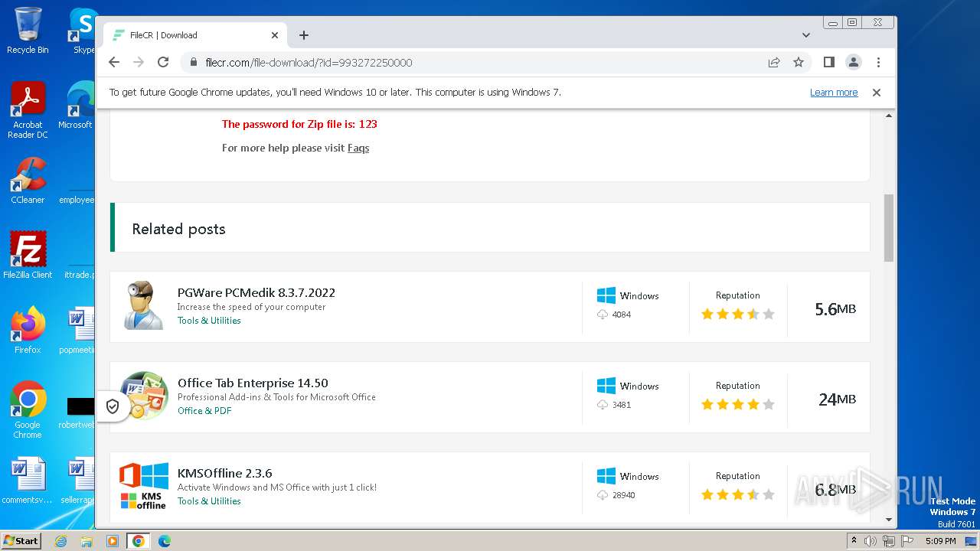Open File Explorer from taskbar
This screenshot has height=551, width=980.
click(87, 541)
